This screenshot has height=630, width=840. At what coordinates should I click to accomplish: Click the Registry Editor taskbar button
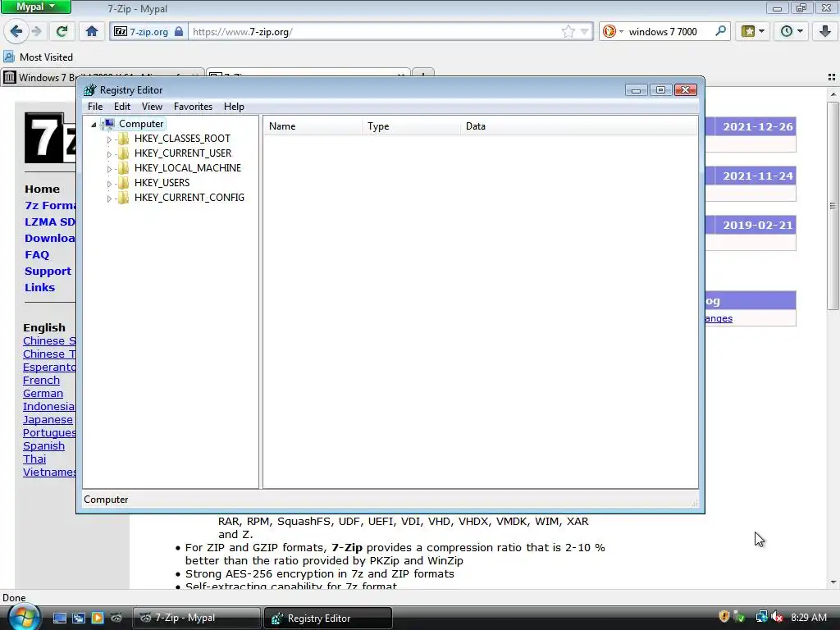[x=328, y=619]
